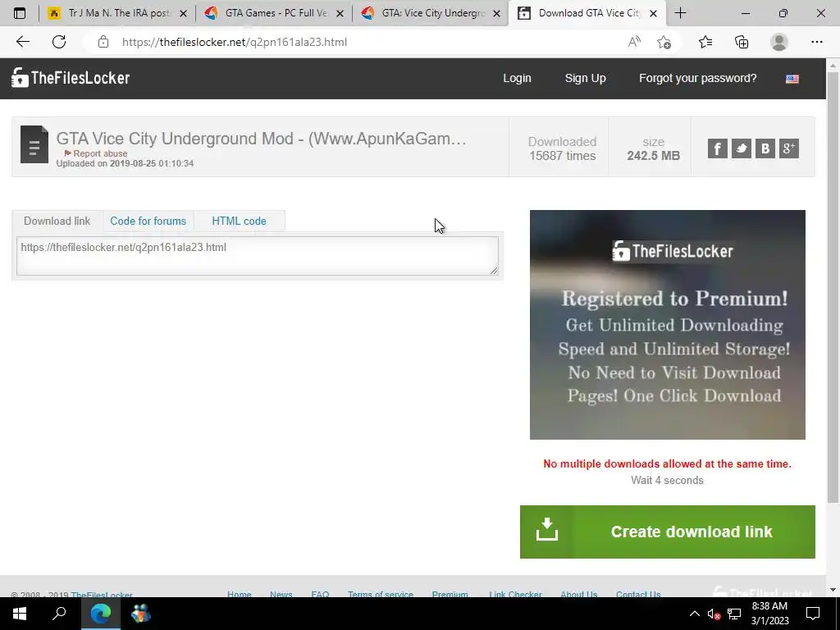The image size is (840, 630).
Task: Click Login in the header
Action: coord(517,78)
